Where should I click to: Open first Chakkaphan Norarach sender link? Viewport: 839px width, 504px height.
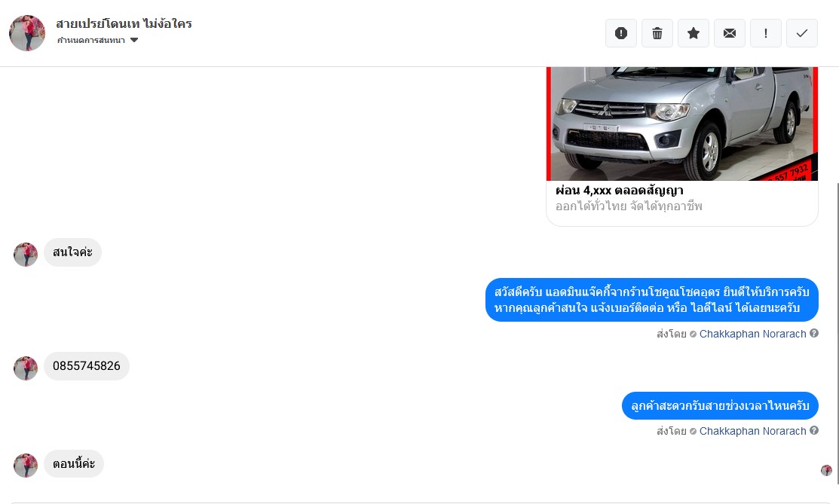(752, 334)
